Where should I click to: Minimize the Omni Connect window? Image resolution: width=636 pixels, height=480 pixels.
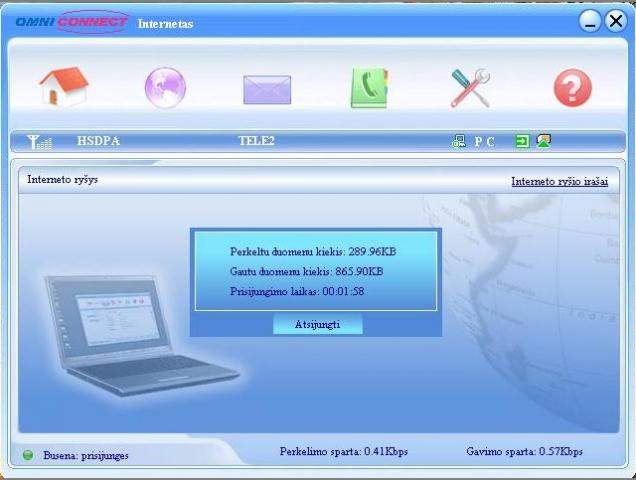(590, 21)
